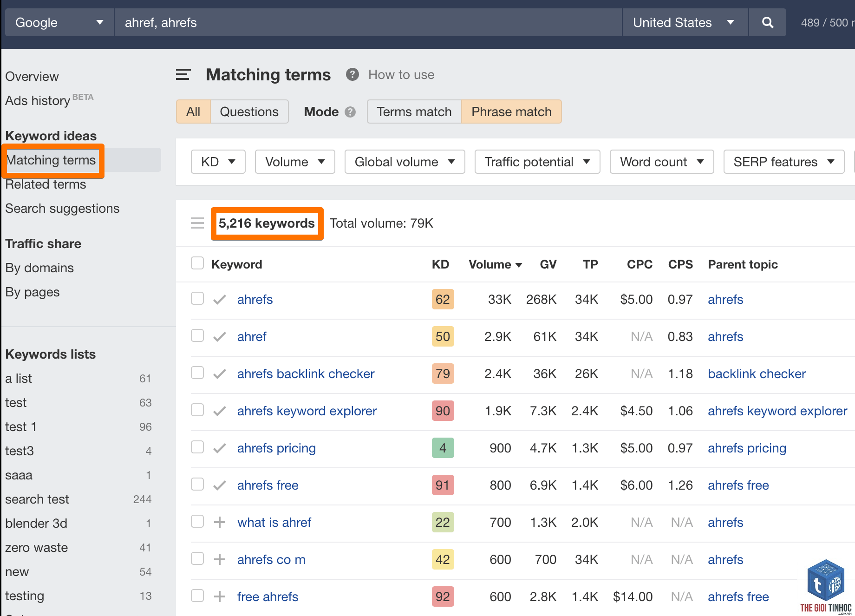
Task: Open the United States country dropdown
Action: point(685,22)
